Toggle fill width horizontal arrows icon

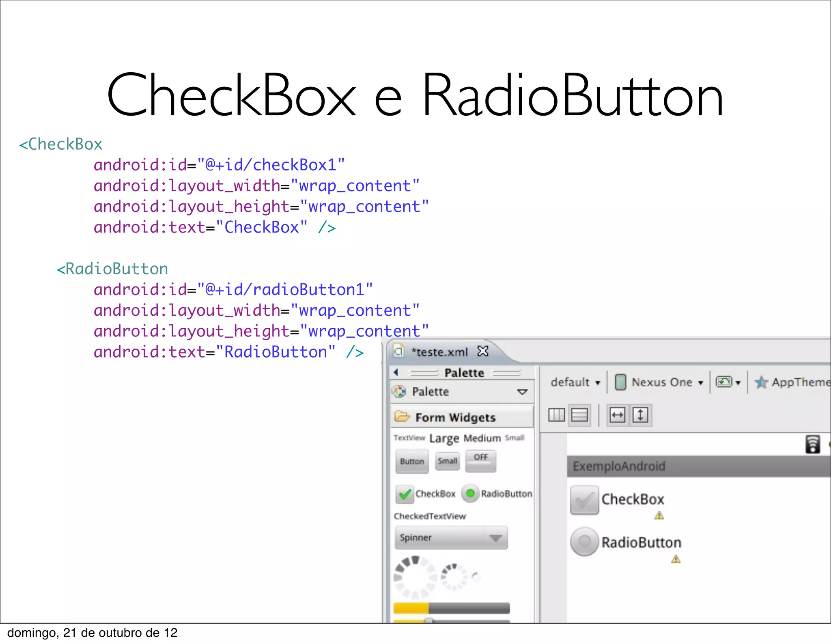(617, 415)
